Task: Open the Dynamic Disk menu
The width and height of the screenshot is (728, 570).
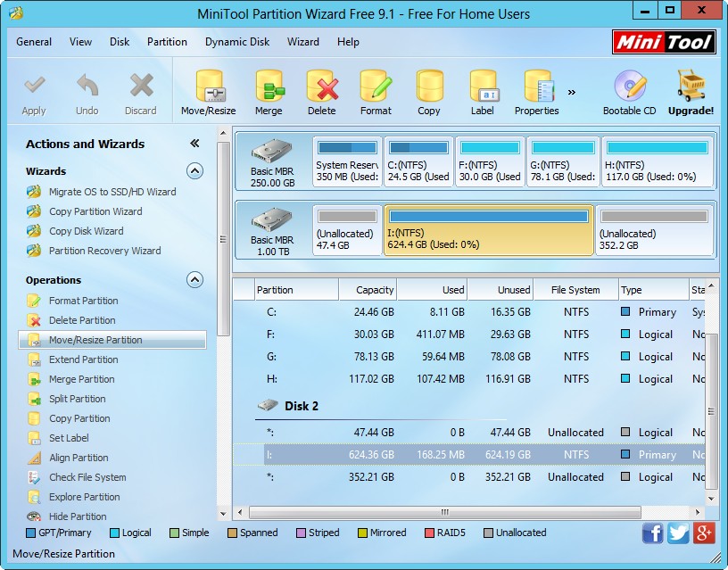Action: pyautogui.click(x=237, y=42)
